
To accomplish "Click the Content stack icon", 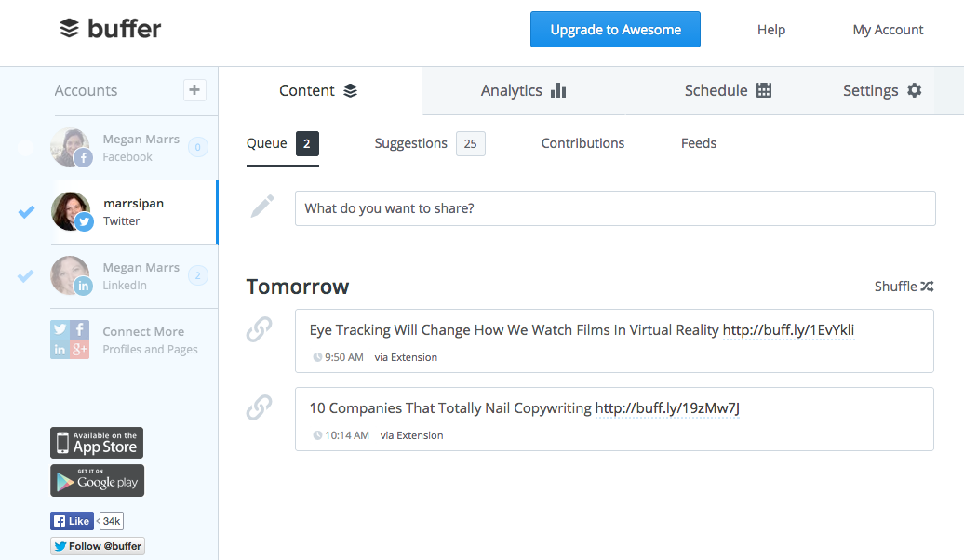I will (x=350, y=91).
